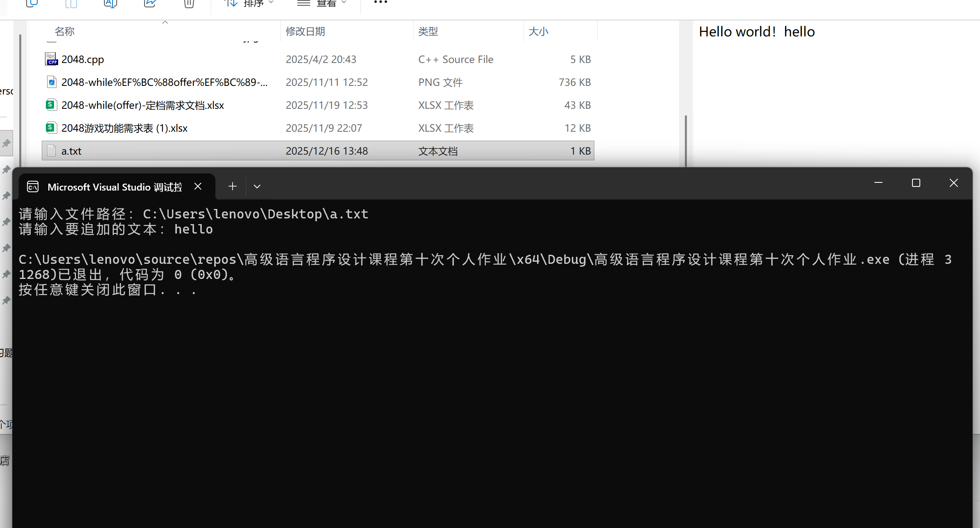The image size is (980, 528).
Task: Click the Share icon in toolbar
Action: click(x=150, y=3)
